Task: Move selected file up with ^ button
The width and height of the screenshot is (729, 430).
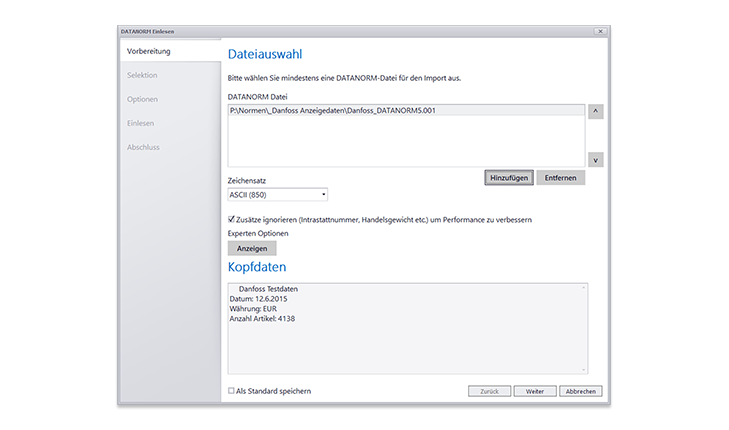Action: [x=596, y=112]
